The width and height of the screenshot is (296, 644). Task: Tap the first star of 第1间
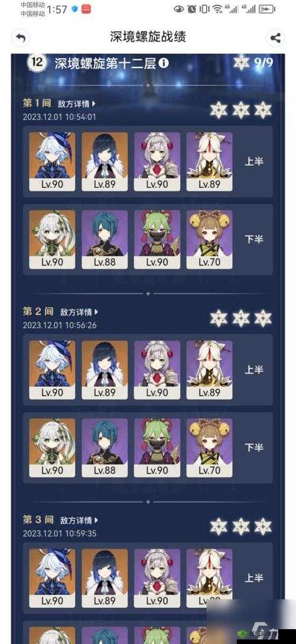click(x=219, y=110)
